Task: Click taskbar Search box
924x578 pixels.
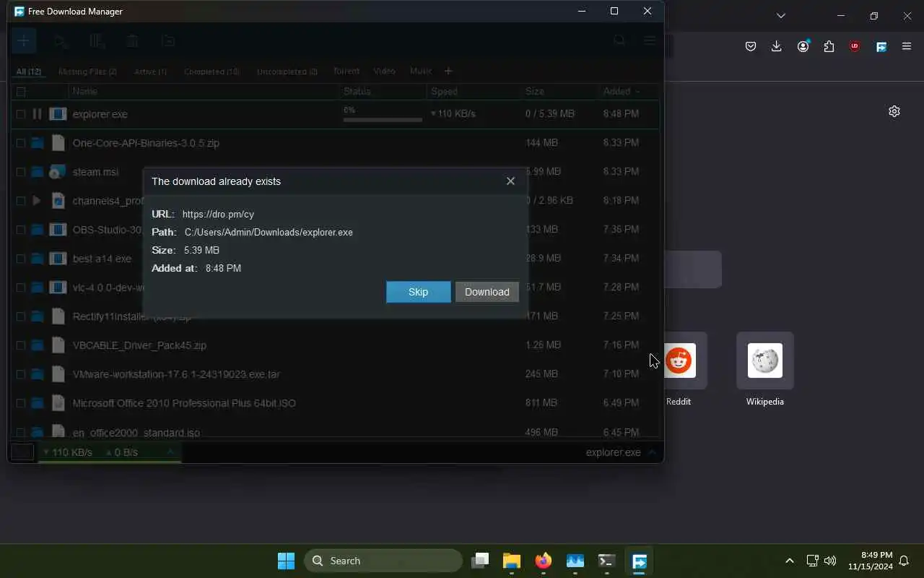Action: 383,561
